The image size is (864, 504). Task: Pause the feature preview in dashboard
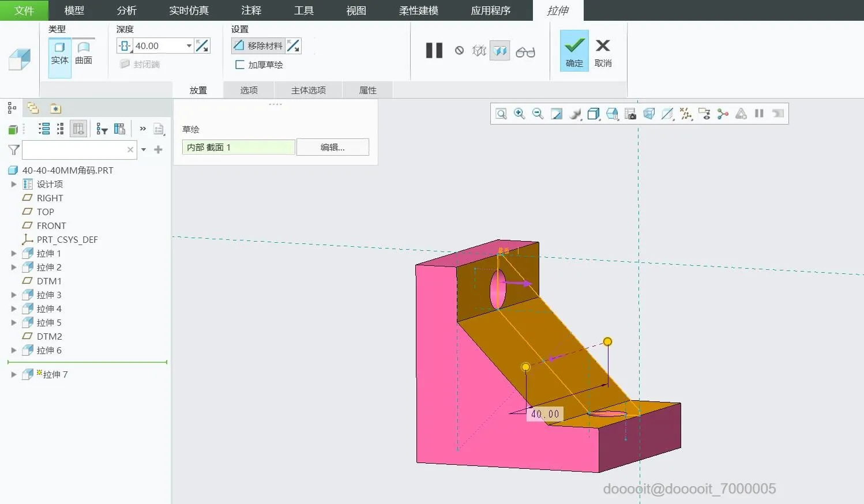point(434,51)
